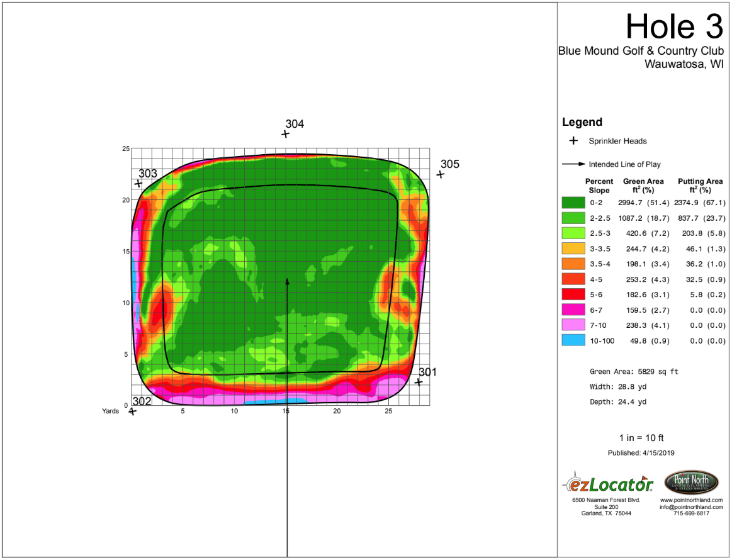Click the Intended Line of Play legend arrow

(x=574, y=164)
